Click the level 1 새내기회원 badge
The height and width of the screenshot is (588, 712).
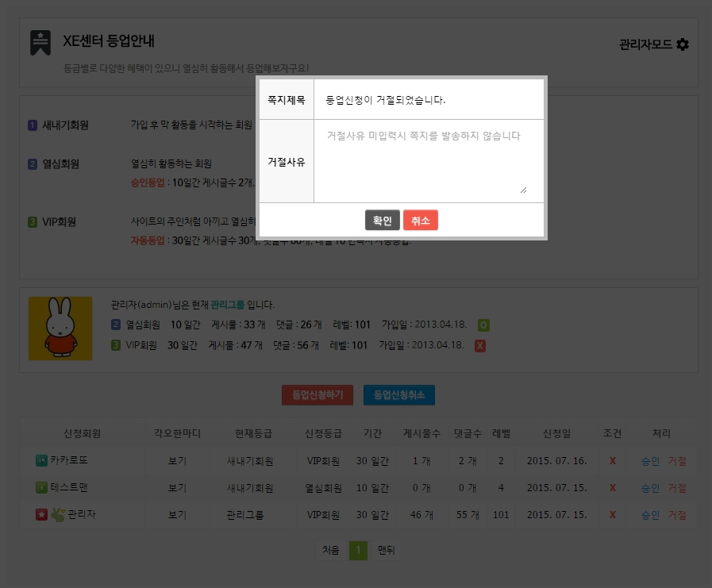pyautogui.click(x=33, y=125)
